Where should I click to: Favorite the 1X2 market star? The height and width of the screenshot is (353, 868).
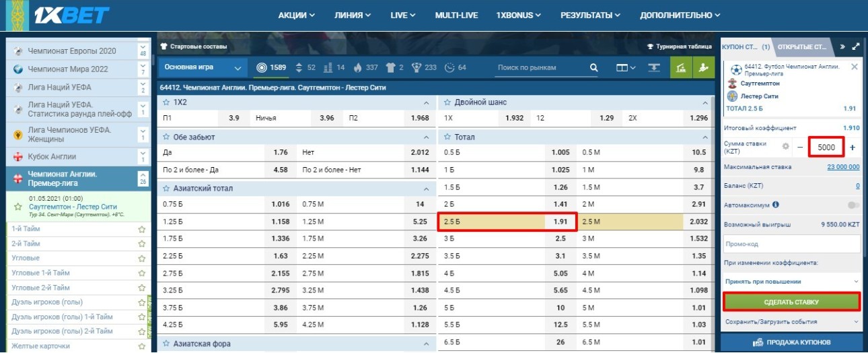(x=166, y=102)
